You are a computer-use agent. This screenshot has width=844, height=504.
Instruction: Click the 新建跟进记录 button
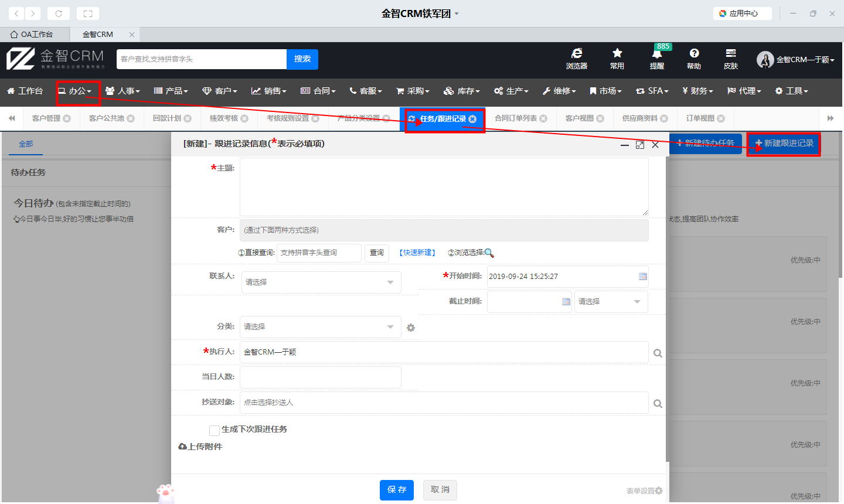[x=784, y=144]
